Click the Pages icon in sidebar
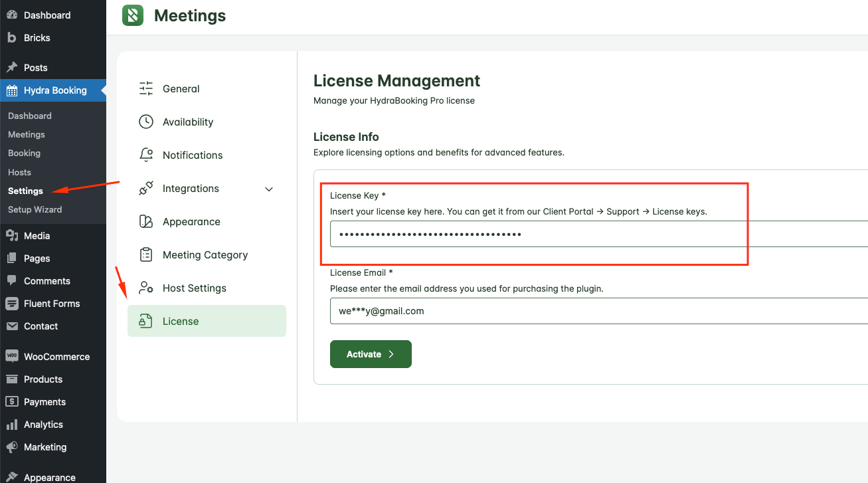Image resolution: width=868 pixels, height=483 pixels. [12, 258]
